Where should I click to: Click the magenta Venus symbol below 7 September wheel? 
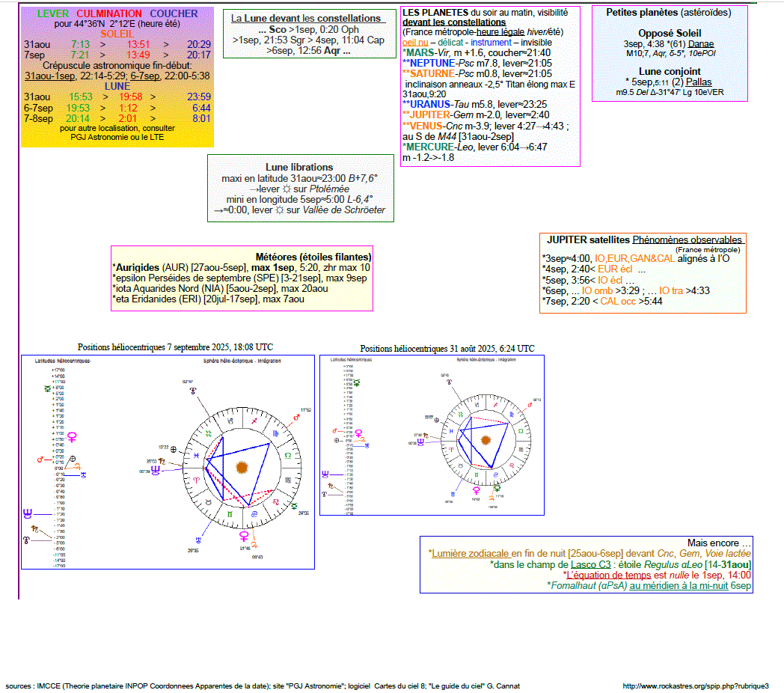pyautogui.click(x=243, y=536)
